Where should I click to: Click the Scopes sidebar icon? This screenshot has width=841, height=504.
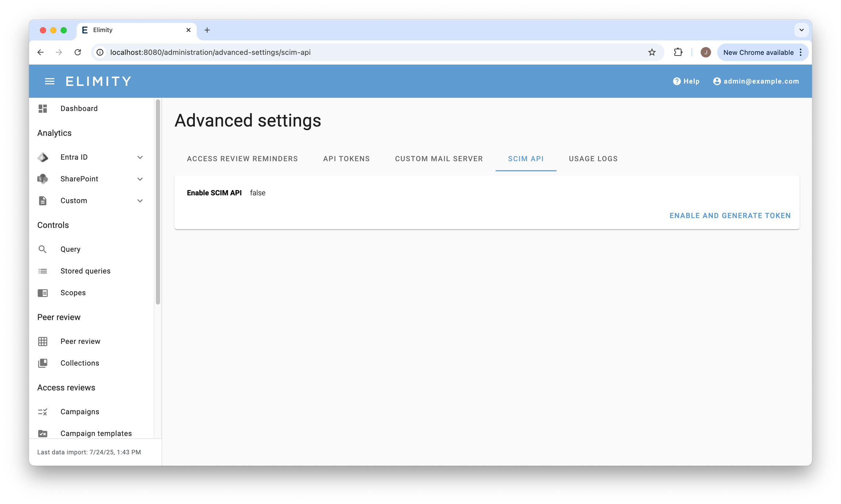coord(43,293)
